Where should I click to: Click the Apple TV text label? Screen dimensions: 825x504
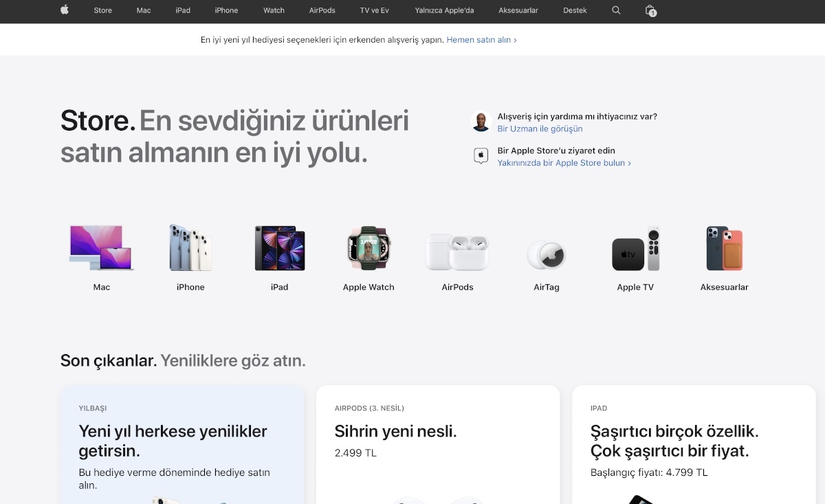[635, 287]
